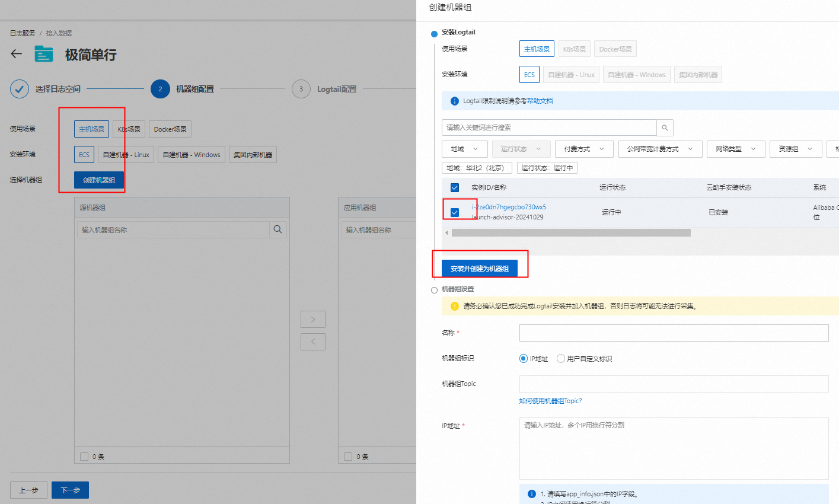Click the move-right arrow between machine group lists
Viewport: 839px width, 504px height.
pos(313,319)
